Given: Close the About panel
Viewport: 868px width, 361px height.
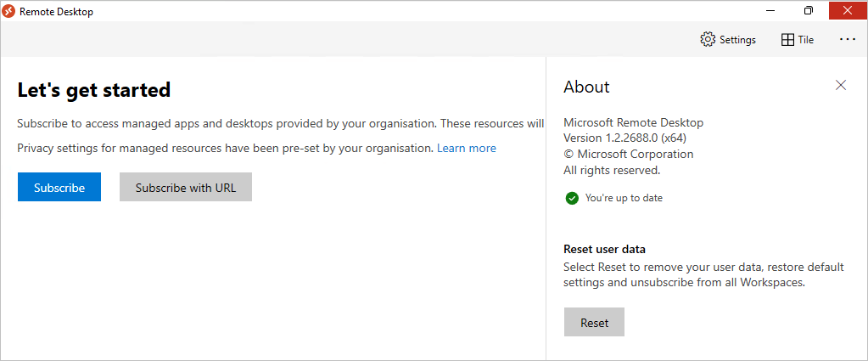Looking at the screenshot, I should 841,85.
